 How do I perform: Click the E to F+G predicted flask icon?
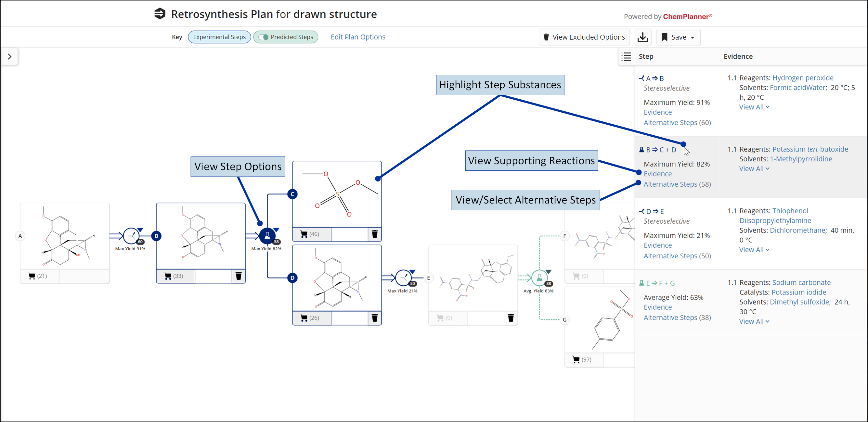[x=539, y=278]
